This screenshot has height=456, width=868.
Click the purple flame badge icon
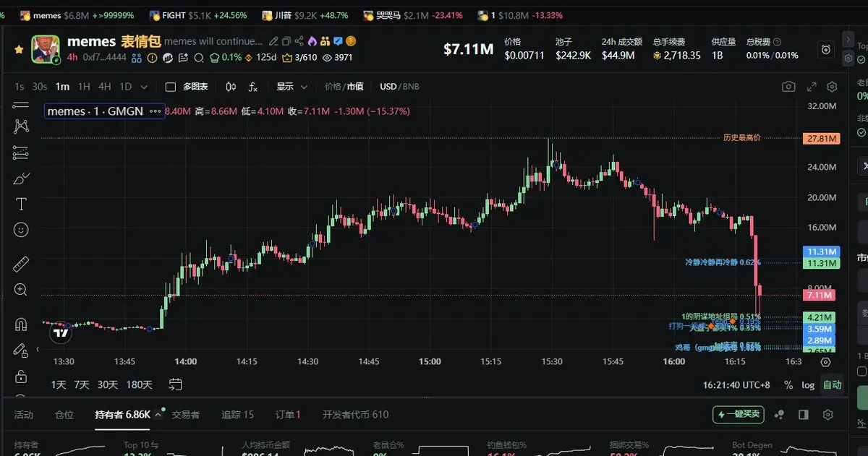tap(312, 41)
